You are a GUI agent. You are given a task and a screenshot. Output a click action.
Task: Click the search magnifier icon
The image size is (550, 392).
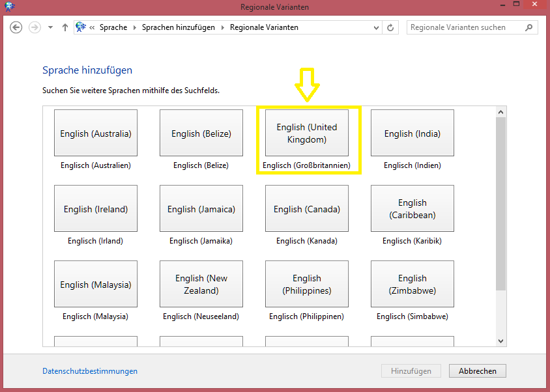click(x=529, y=27)
